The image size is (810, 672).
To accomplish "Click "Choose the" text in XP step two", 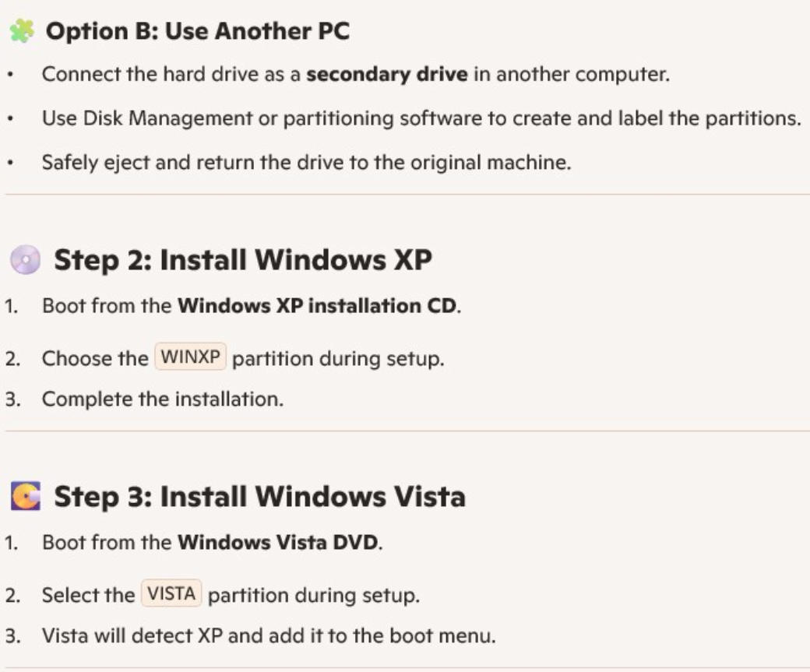I will click(x=94, y=359).
